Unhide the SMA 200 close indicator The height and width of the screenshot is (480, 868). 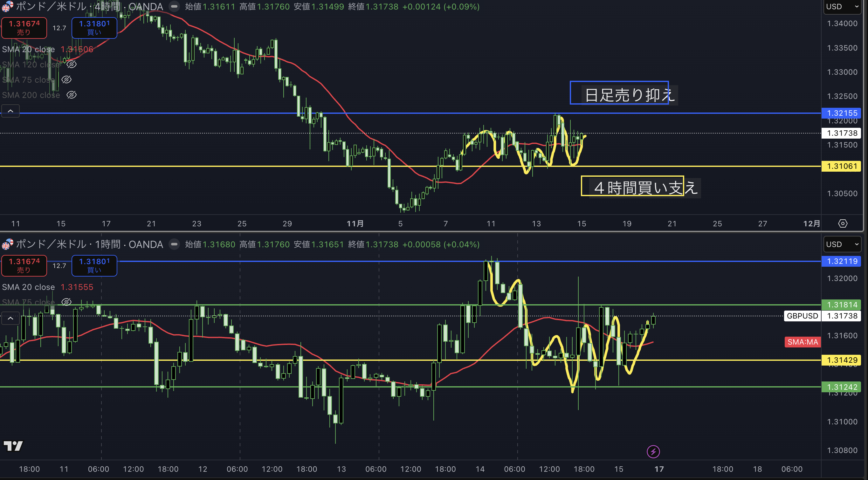point(72,95)
